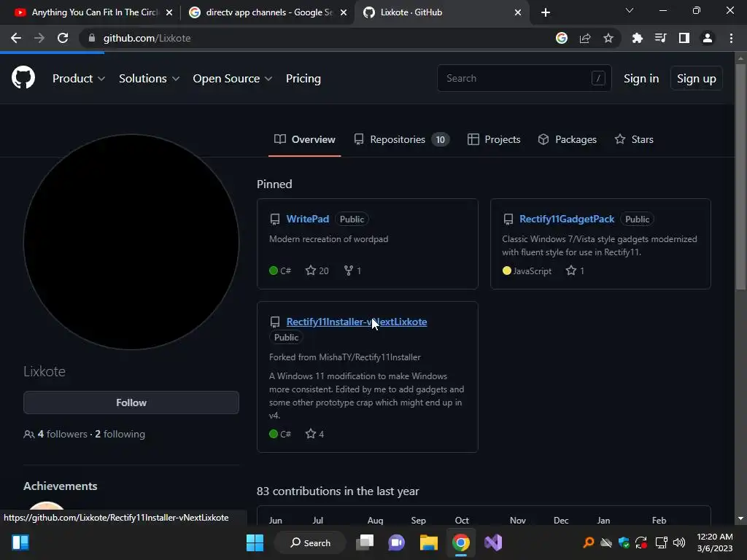
Task: Open the Chrome profile icon
Action: point(708,38)
